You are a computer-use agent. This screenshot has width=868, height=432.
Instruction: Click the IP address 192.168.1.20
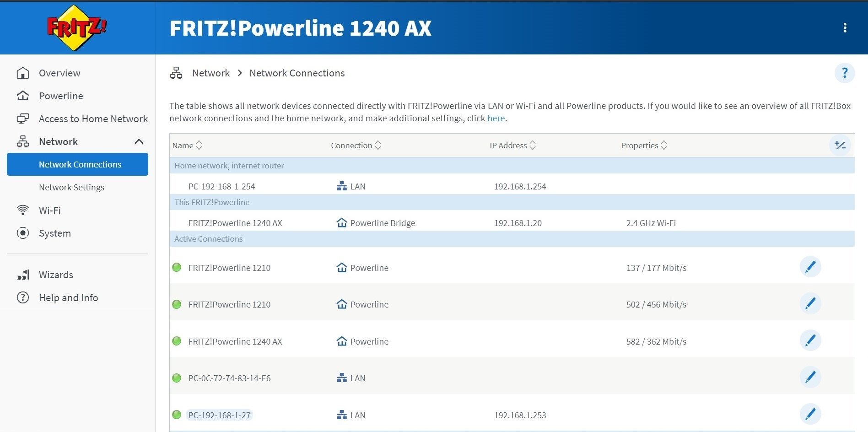(x=518, y=223)
